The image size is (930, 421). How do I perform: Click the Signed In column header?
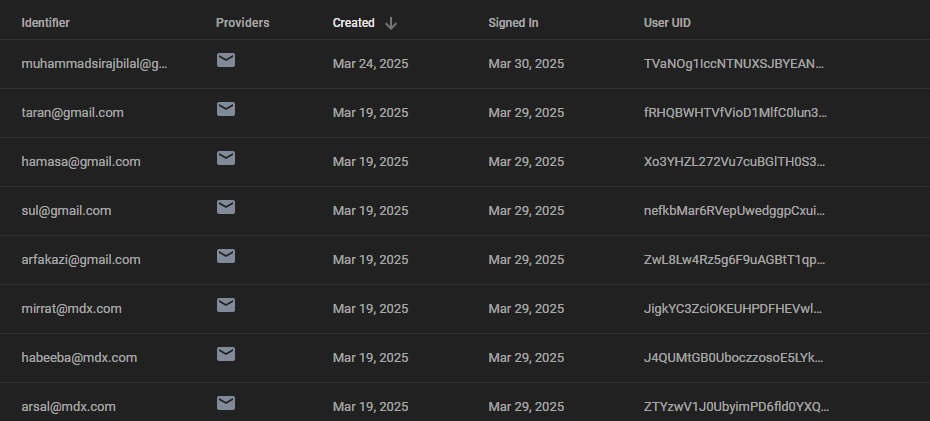pyautogui.click(x=513, y=23)
